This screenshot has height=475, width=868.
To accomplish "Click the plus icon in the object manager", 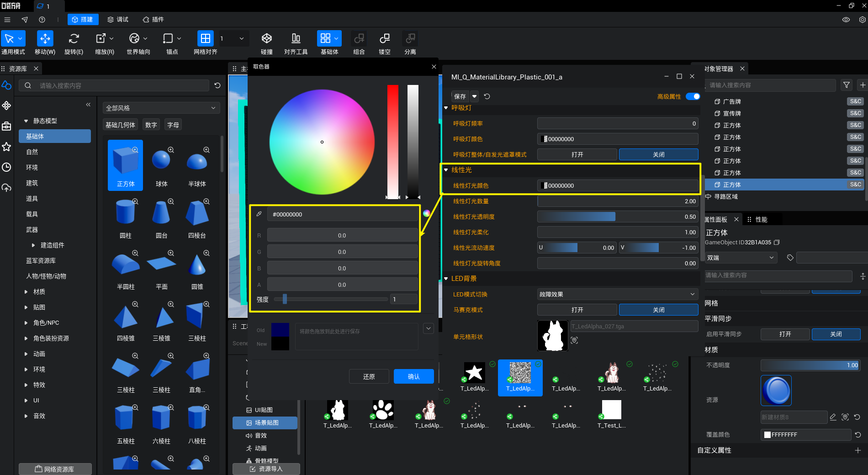I will click(863, 85).
